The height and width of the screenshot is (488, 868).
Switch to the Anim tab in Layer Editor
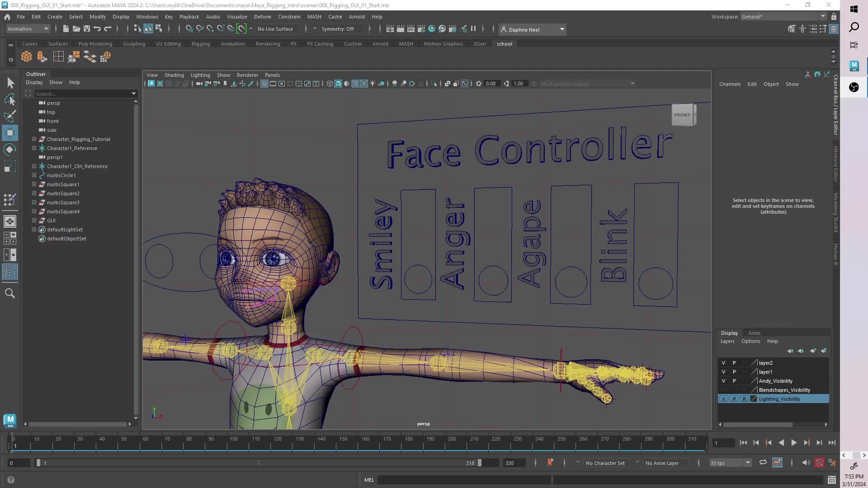pos(754,333)
